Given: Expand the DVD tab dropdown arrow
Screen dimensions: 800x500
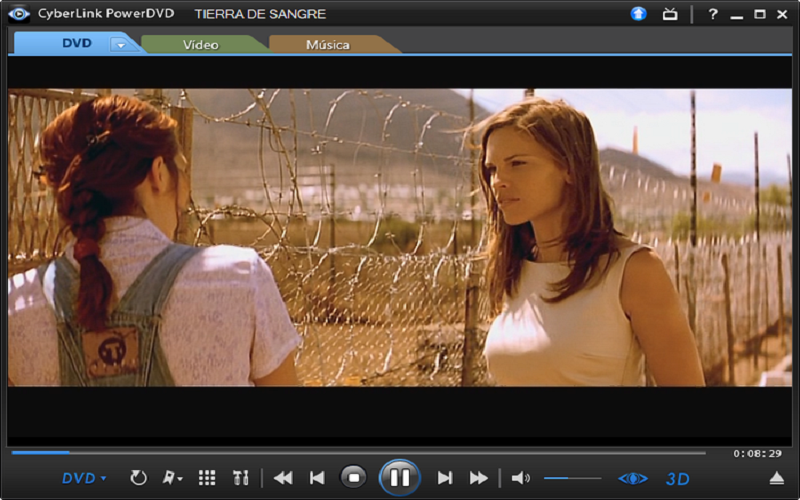Looking at the screenshot, I should point(121,45).
